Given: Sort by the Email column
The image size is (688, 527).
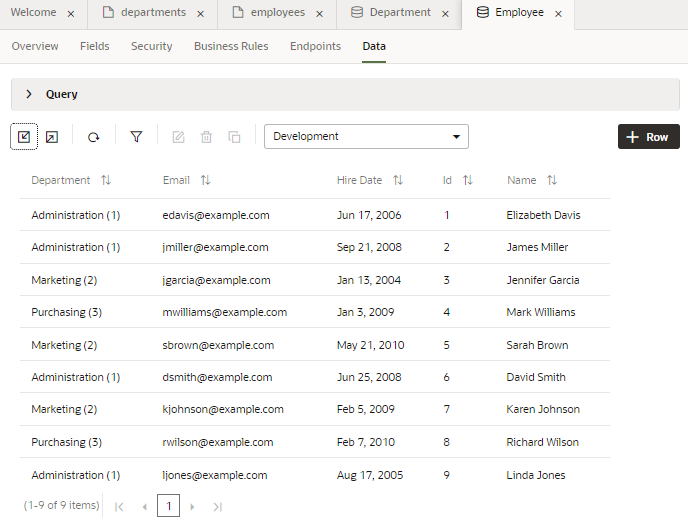Looking at the screenshot, I should [205, 181].
